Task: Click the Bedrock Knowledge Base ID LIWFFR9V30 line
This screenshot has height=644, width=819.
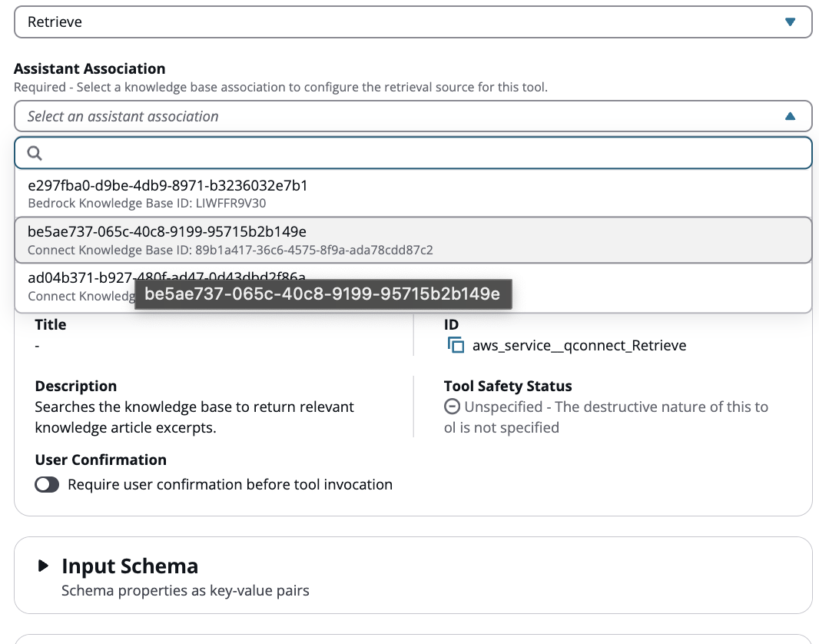Action: click(x=147, y=204)
